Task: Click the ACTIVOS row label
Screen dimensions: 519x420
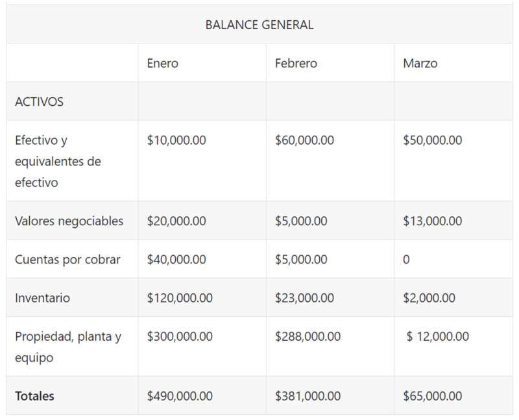Action: [x=39, y=102]
